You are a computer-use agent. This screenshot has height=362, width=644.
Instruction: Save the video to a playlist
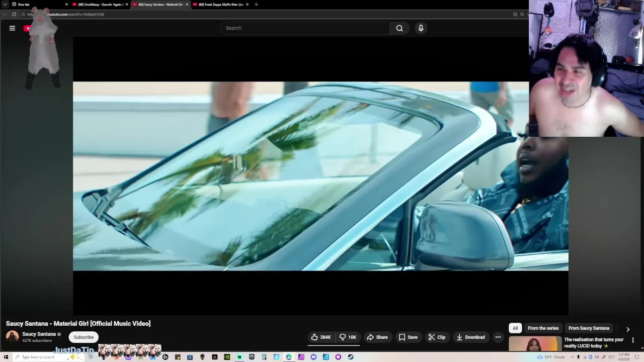[x=408, y=337]
